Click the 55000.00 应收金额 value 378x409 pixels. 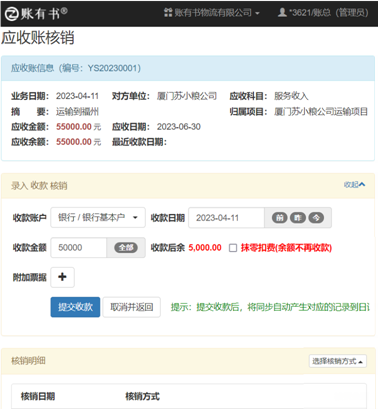click(74, 127)
